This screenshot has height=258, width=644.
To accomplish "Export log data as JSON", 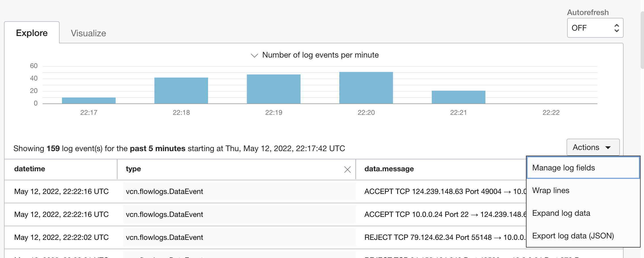I will (x=573, y=236).
